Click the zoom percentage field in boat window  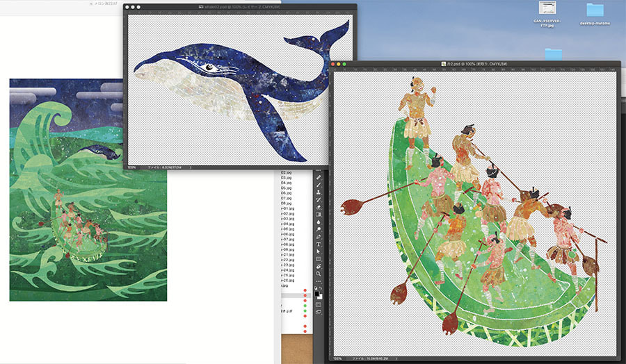pyautogui.click(x=338, y=359)
